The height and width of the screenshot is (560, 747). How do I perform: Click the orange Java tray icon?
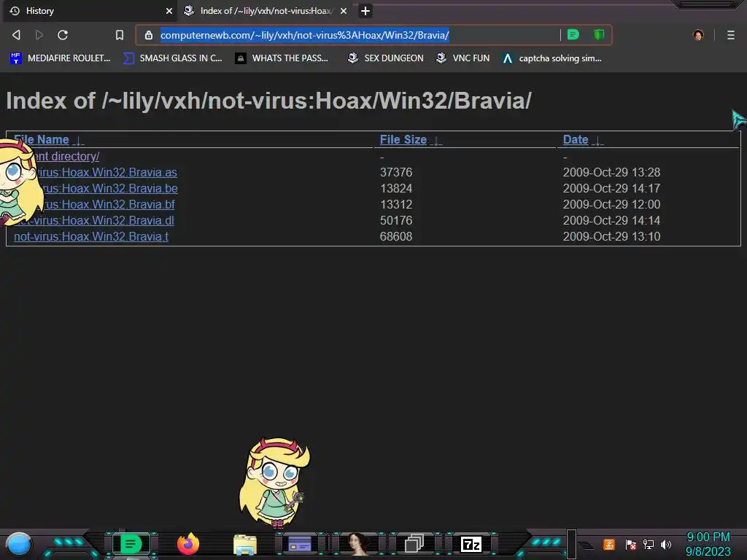click(609, 544)
